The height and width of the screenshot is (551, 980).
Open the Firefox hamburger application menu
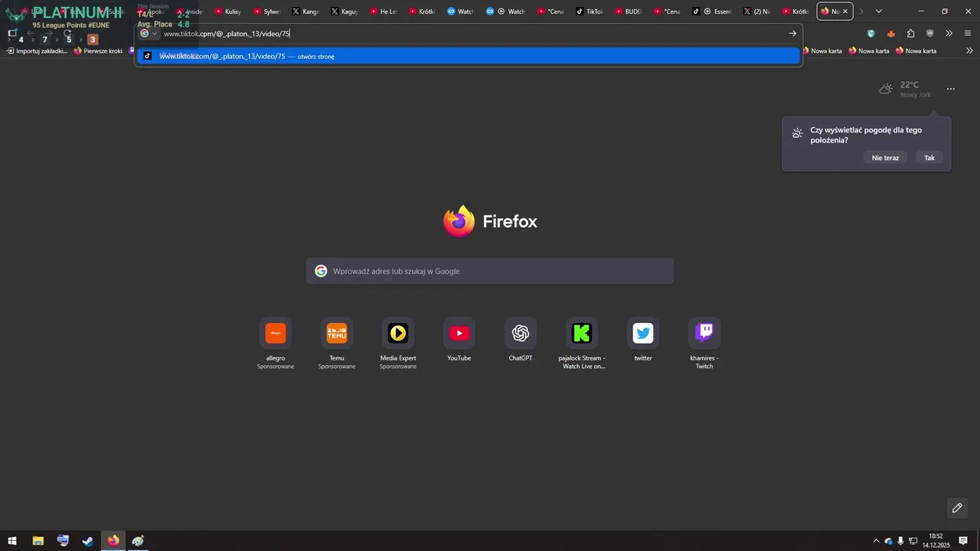tap(968, 33)
